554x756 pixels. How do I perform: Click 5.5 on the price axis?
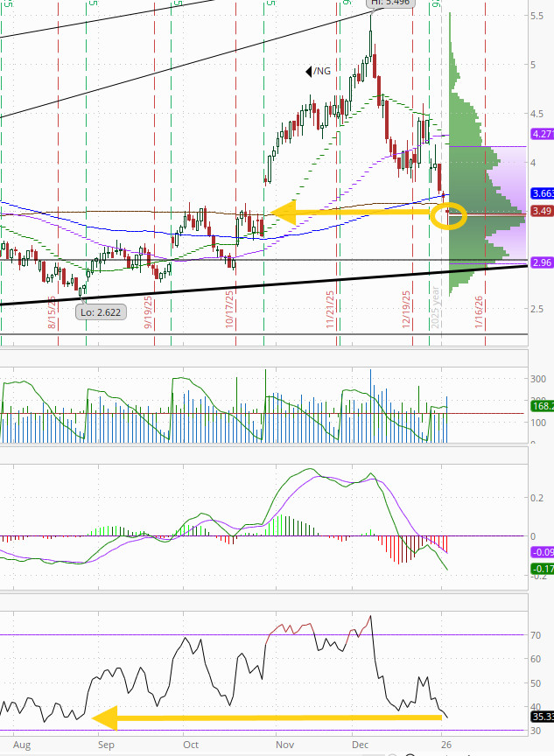click(x=536, y=16)
